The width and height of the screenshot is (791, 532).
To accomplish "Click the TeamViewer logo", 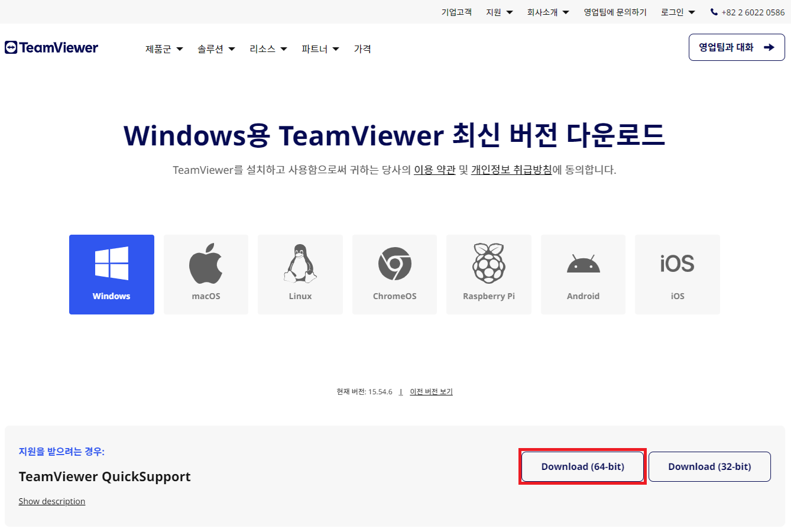I will [51, 48].
